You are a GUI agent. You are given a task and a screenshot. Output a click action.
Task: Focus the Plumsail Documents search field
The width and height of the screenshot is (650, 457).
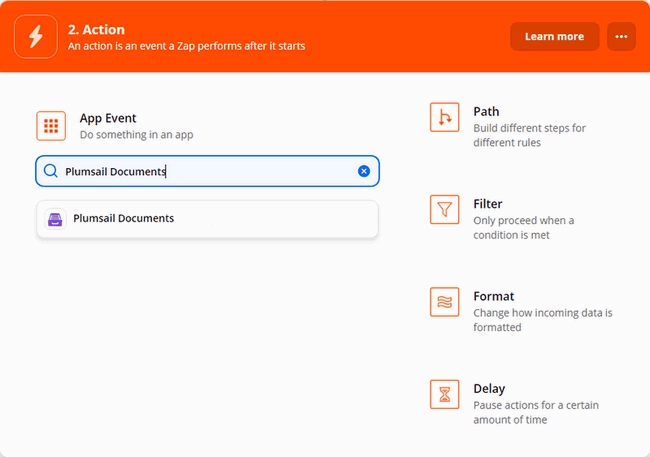click(x=207, y=171)
